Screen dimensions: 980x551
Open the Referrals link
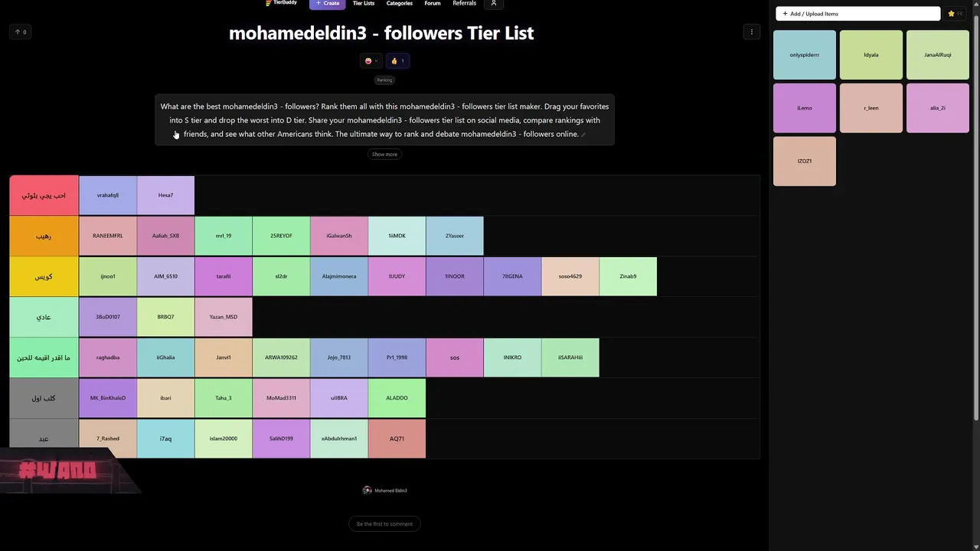(464, 4)
